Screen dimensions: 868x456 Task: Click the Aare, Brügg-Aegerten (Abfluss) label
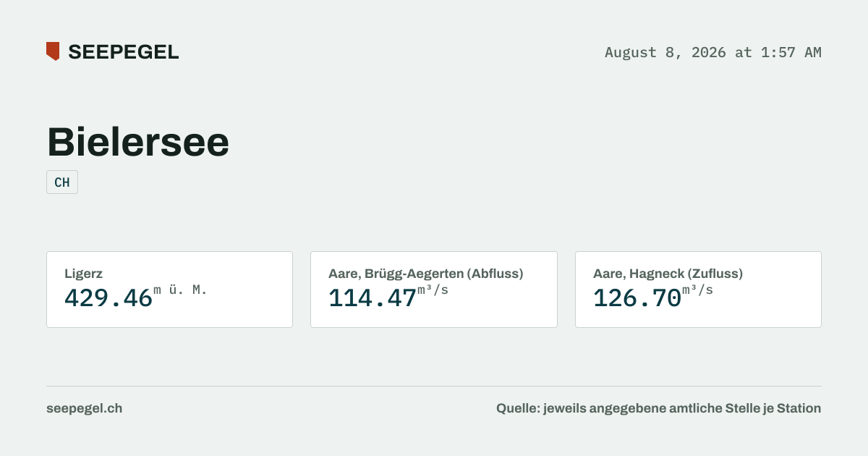point(425,274)
